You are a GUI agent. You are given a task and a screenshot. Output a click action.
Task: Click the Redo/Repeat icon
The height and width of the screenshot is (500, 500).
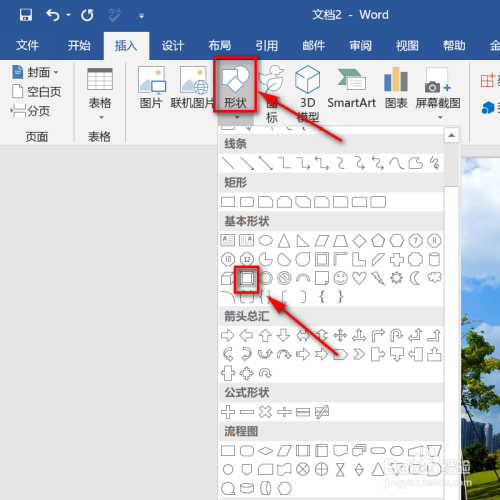tap(87, 15)
